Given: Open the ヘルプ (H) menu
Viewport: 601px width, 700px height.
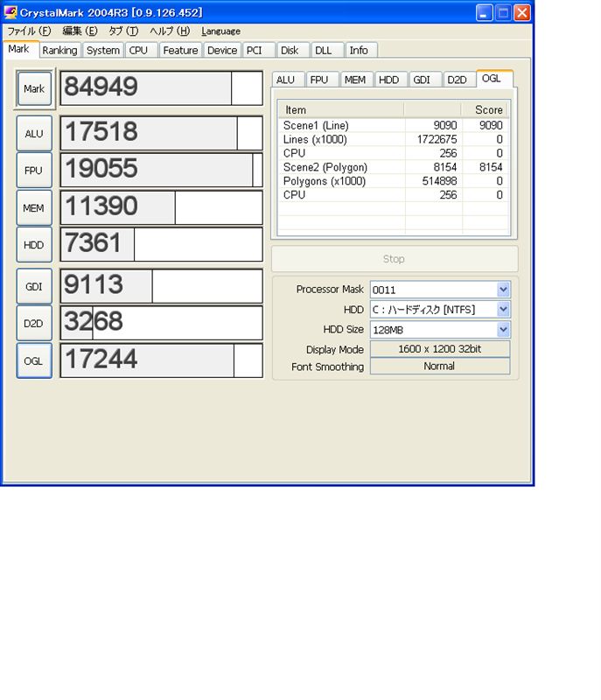Looking at the screenshot, I should 170,31.
